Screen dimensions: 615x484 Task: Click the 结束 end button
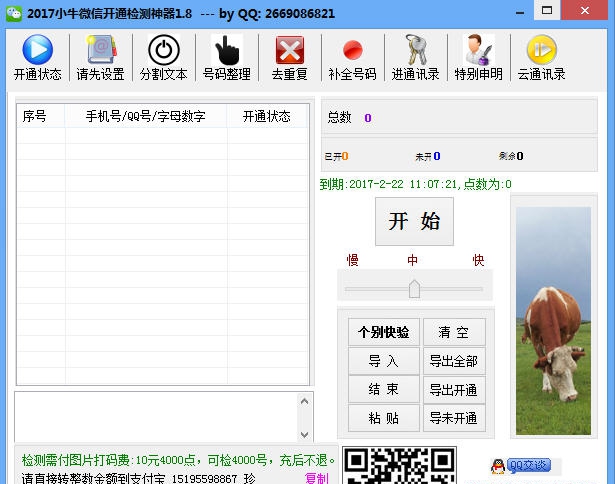click(384, 389)
